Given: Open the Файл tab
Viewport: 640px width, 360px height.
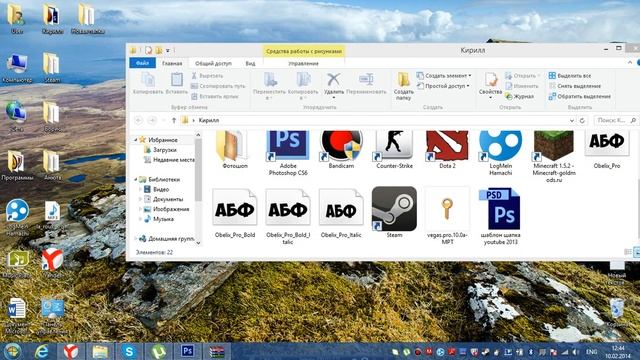Looking at the screenshot, I should point(142,63).
